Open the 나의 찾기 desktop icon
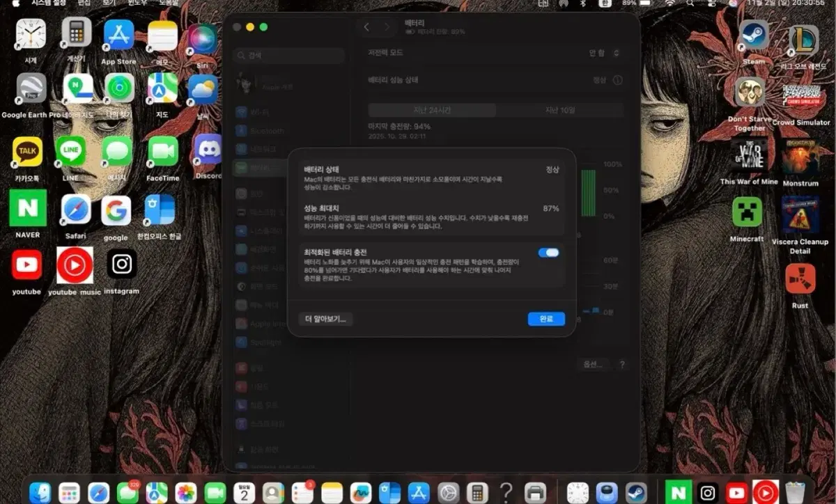 click(119, 88)
